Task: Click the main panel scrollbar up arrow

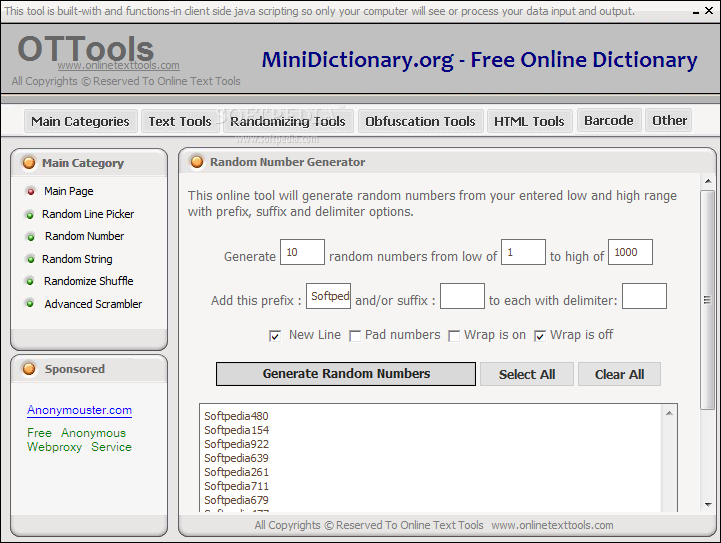Action: click(708, 182)
